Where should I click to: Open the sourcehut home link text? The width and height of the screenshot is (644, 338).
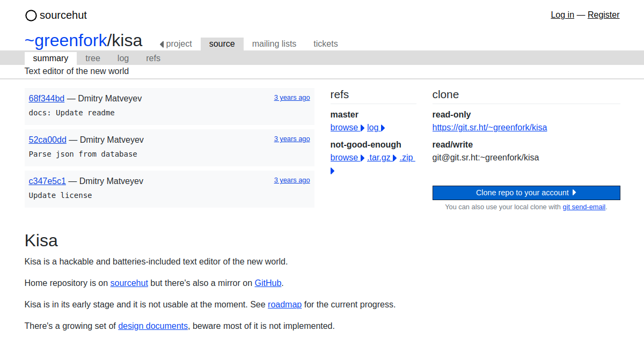click(63, 15)
